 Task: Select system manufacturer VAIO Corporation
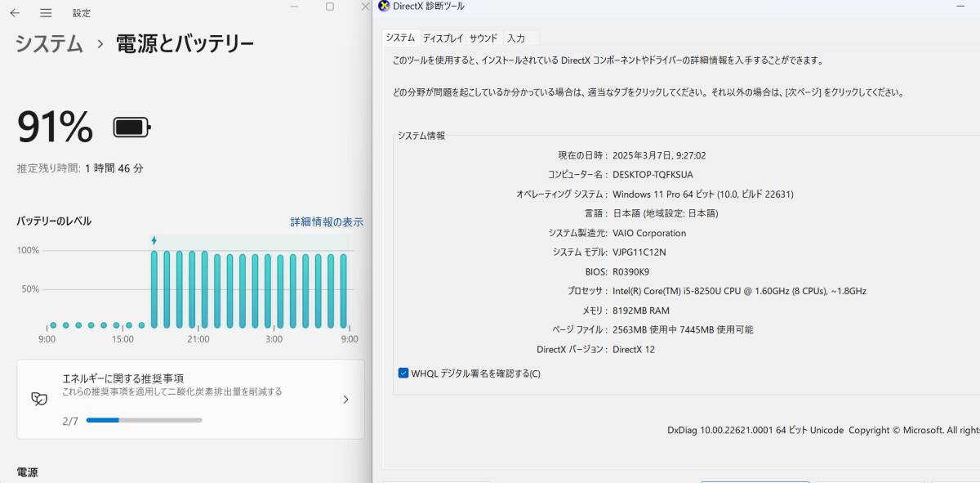649,233
